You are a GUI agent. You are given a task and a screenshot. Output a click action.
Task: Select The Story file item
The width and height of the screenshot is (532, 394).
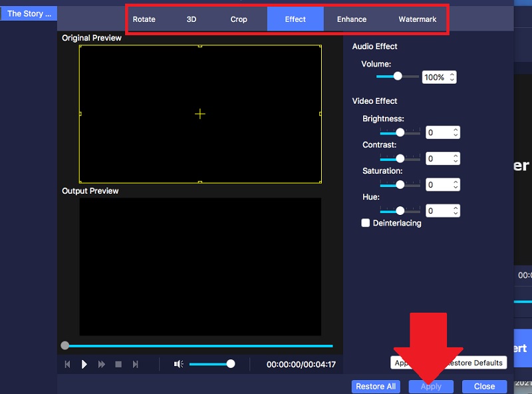pos(29,13)
